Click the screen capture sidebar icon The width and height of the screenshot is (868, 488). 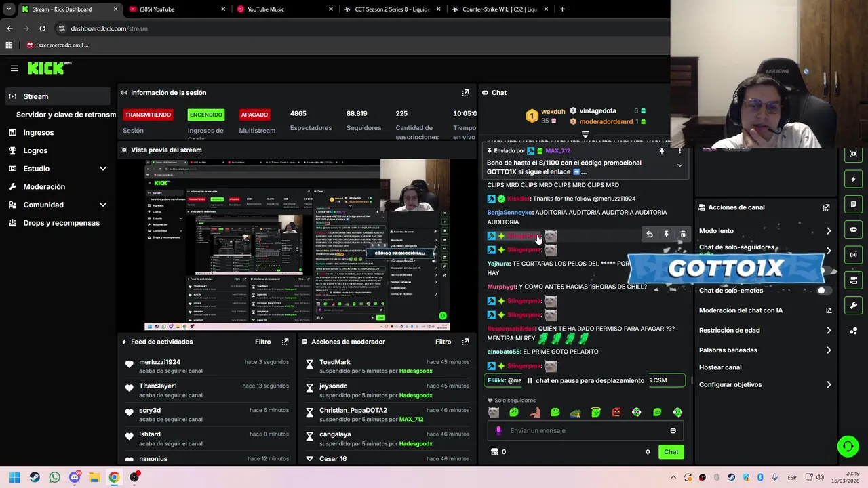(x=853, y=154)
